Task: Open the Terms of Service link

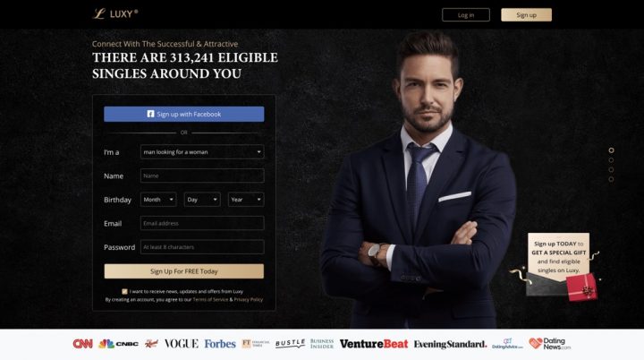Action: pyautogui.click(x=210, y=299)
